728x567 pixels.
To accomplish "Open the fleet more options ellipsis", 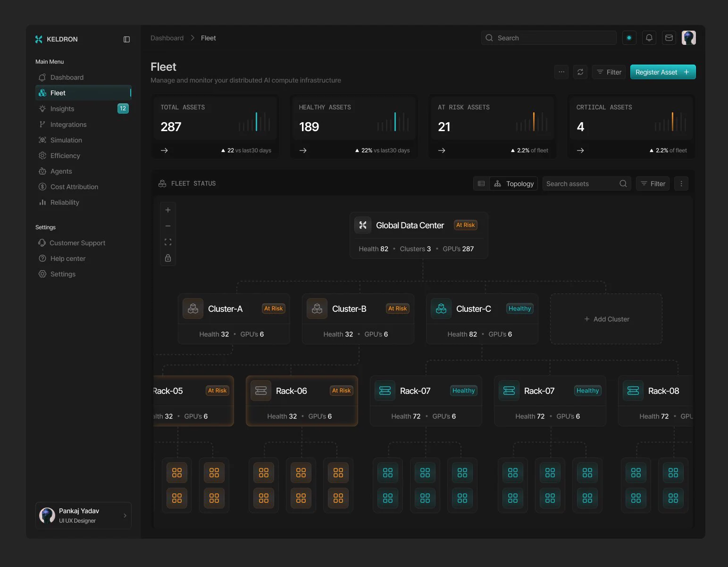I will (x=561, y=72).
